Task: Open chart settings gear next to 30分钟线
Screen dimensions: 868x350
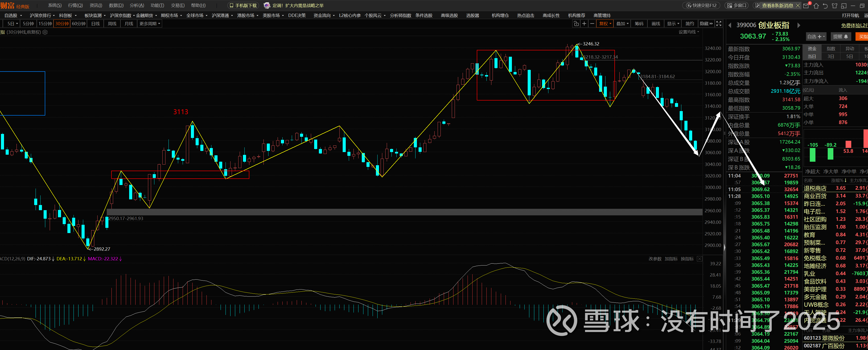Action: [x=45, y=32]
